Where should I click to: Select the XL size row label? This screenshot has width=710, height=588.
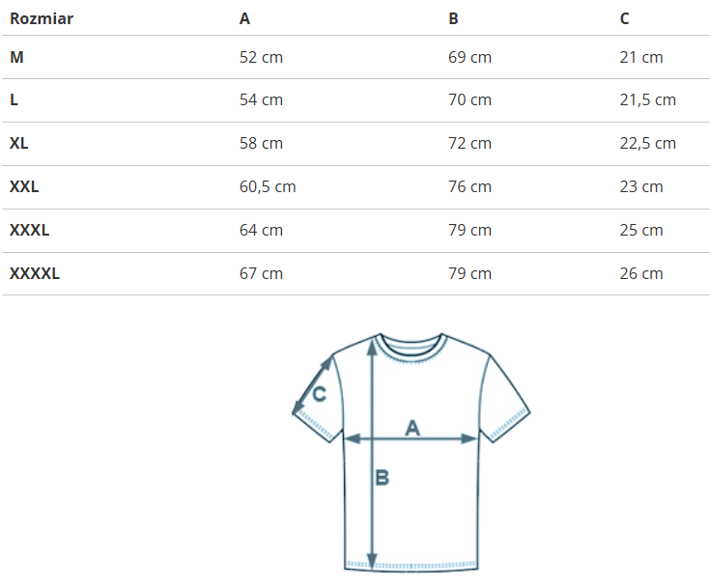click(x=19, y=143)
